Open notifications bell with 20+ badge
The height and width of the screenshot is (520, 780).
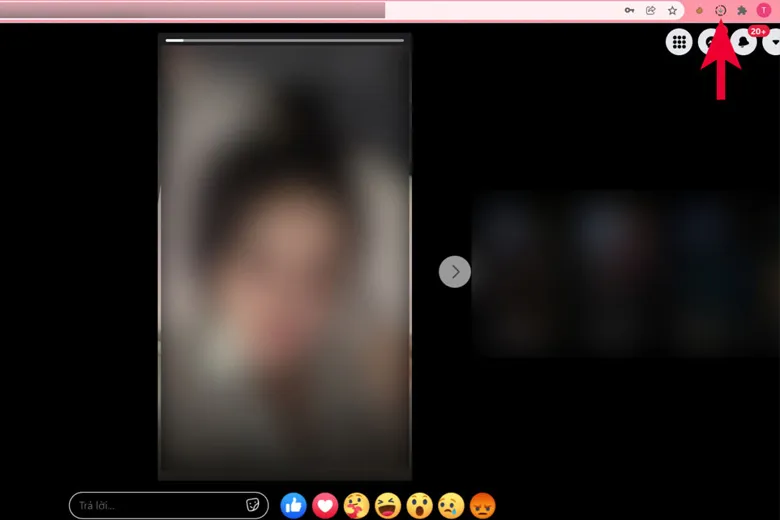pos(744,42)
